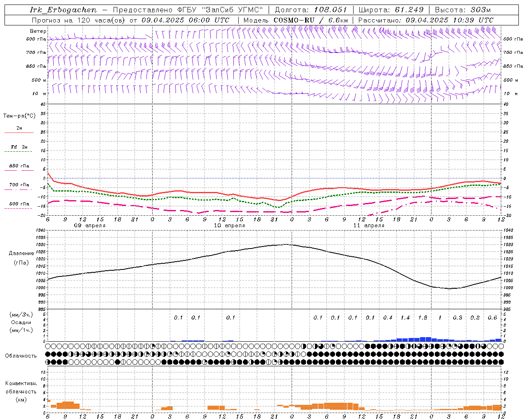This screenshot has width=525, height=420.
Task: Click the model name COSMO-RU / 6.6км
Action: (311, 20)
